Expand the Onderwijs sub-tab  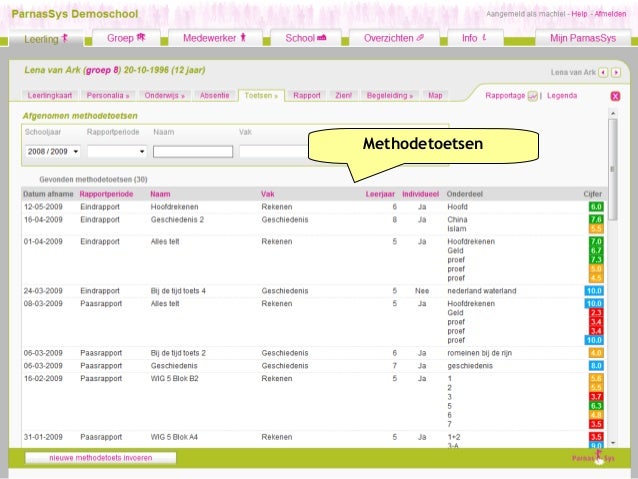[x=164, y=96]
